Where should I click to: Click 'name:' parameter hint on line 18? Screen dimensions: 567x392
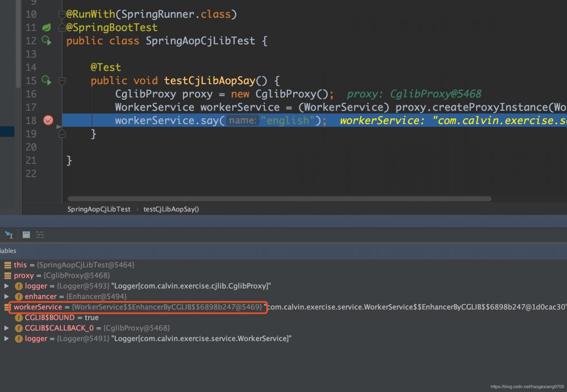click(x=242, y=120)
